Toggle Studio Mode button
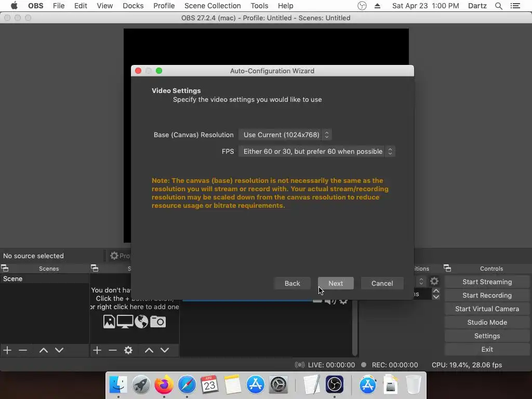 [x=487, y=322]
